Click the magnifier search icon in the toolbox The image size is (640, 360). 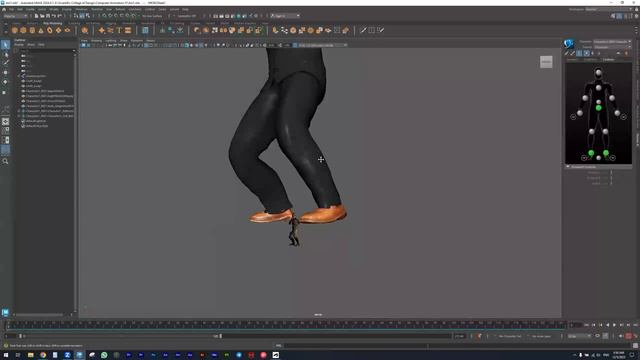click(x=5, y=161)
